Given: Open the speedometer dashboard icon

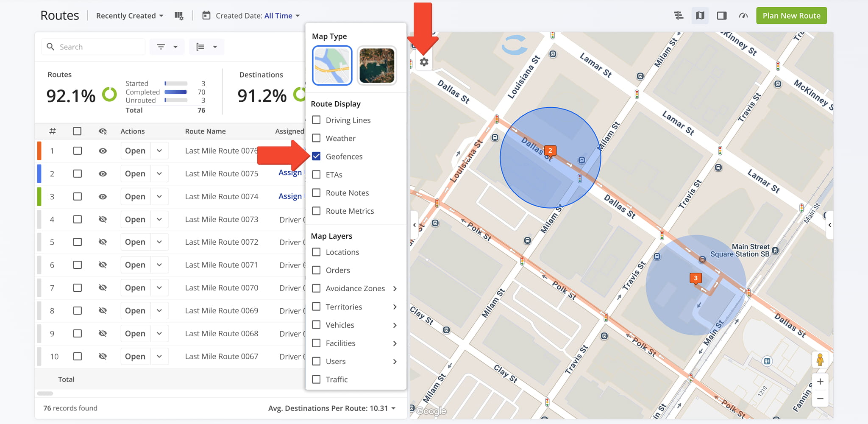Looking at the screenshot, I should tap(743, 16).
